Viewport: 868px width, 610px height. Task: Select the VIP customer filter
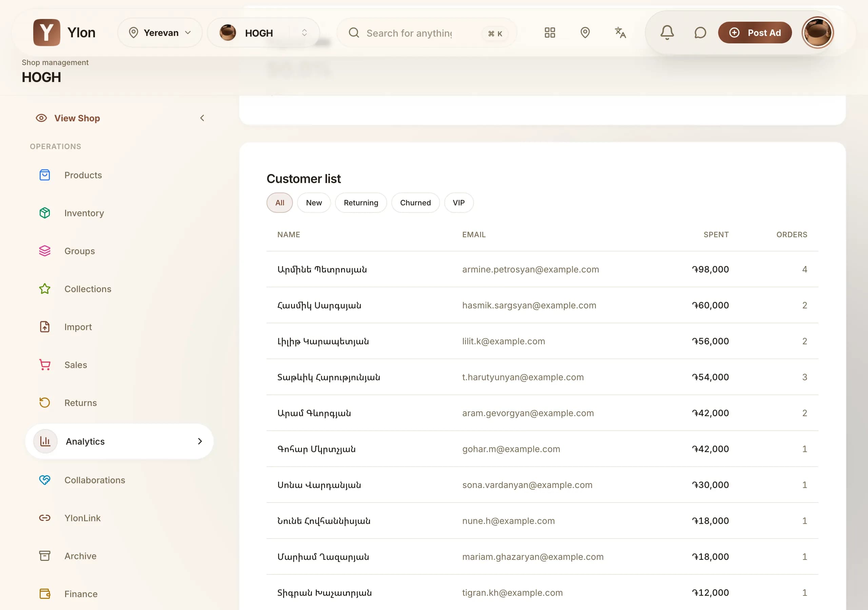[458, 203]
